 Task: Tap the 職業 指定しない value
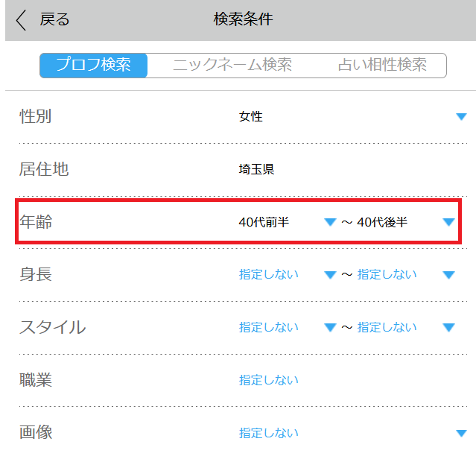click(x=269, y=380)
